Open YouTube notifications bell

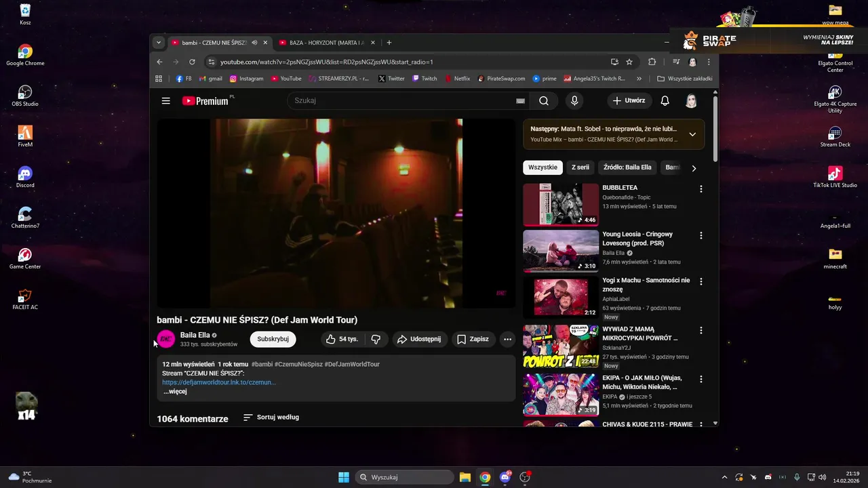point(665,101)
